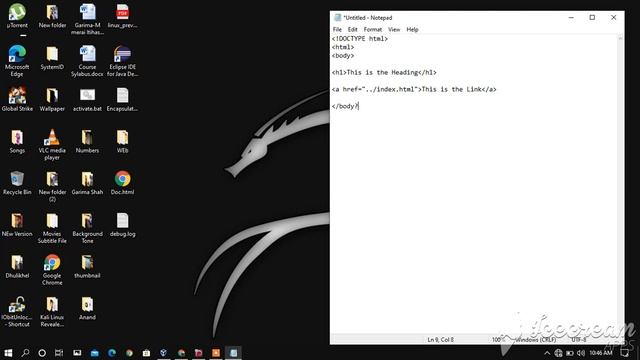
Task: Place cursor in the <h1>This is the Heading</h1> line
Action: click(x=384, y=72)
